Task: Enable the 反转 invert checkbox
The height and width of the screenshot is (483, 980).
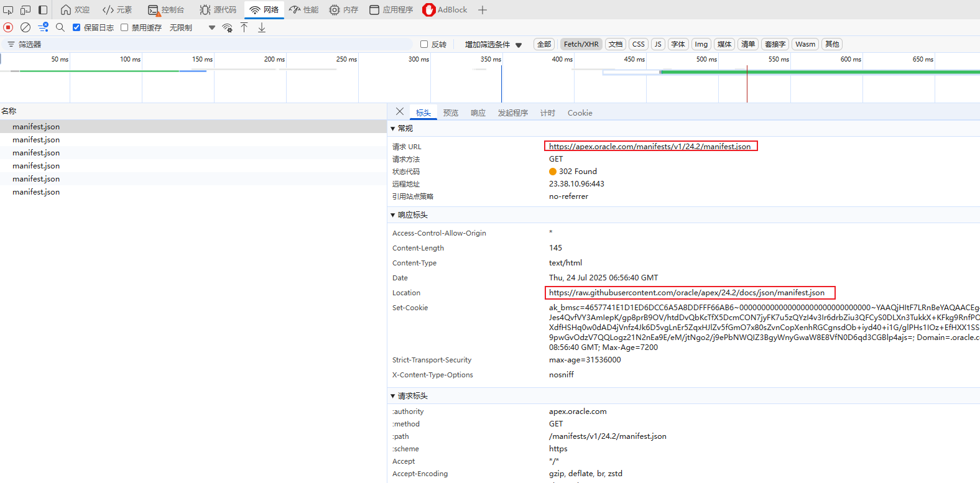Action: coord(424,44)
